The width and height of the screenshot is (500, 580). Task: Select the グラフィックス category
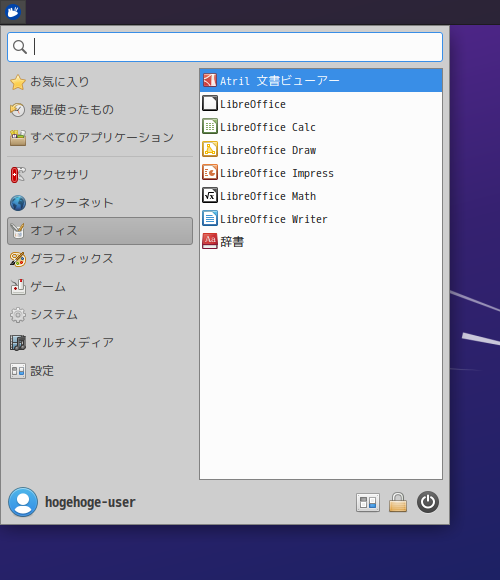[x=100, y=259]
